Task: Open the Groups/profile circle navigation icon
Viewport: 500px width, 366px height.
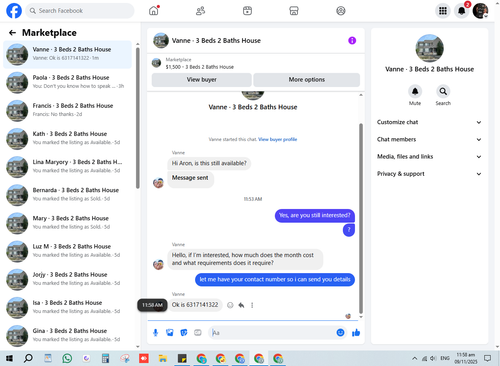Action: coord(341,11)
